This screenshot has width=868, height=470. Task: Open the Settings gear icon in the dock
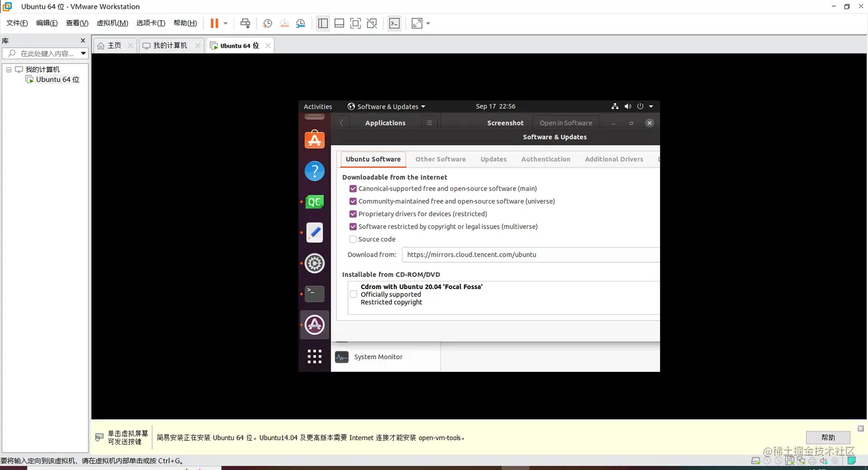tap(315, 263)
